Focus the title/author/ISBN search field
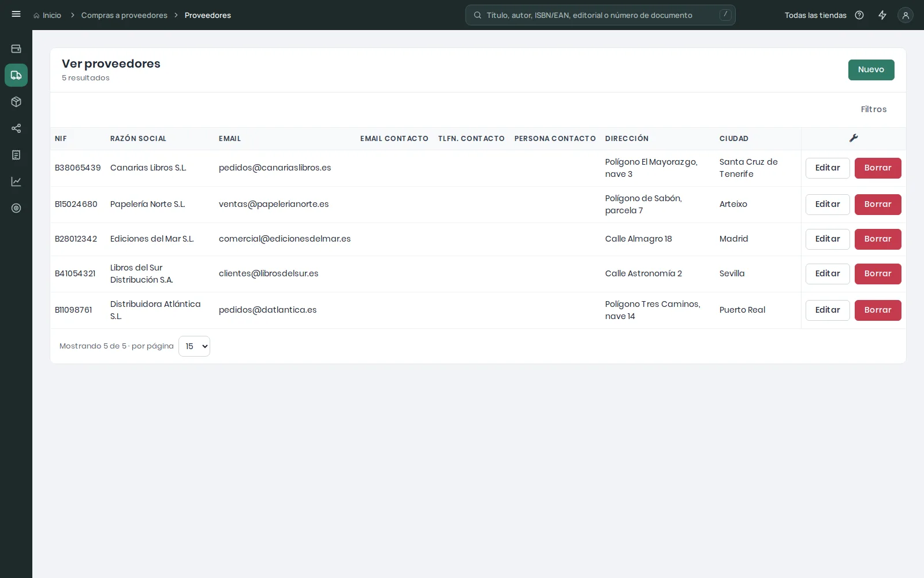Screen dimensions: 924x578 pyautogui.click(x=601, y=15)
